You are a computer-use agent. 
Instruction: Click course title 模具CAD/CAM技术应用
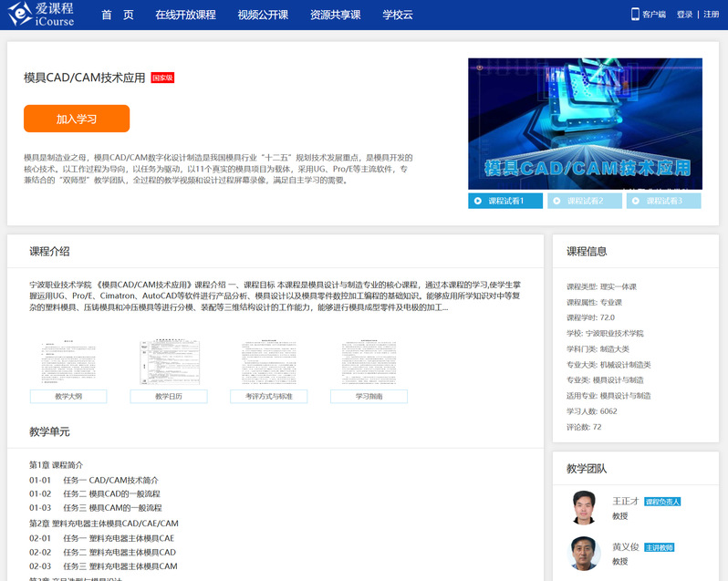[85, 78]
